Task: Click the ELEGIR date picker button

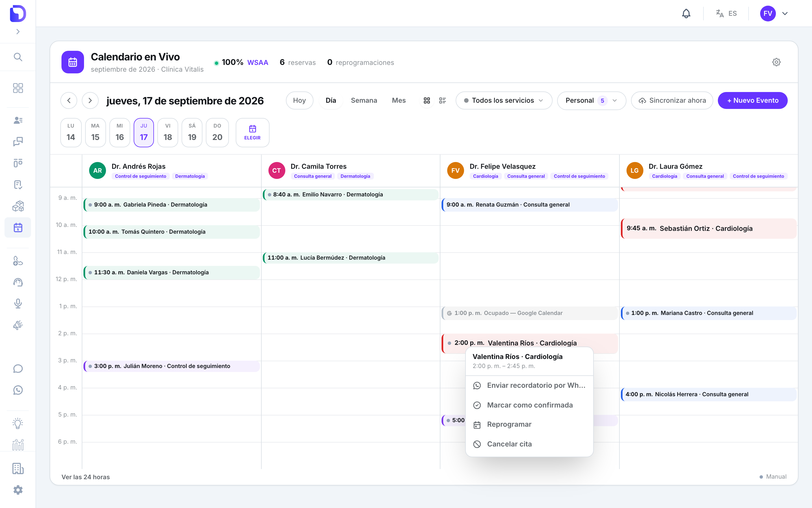Action: 252,132
